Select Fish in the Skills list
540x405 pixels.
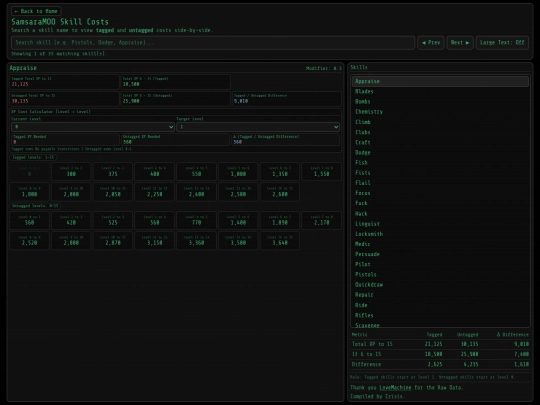440,163
